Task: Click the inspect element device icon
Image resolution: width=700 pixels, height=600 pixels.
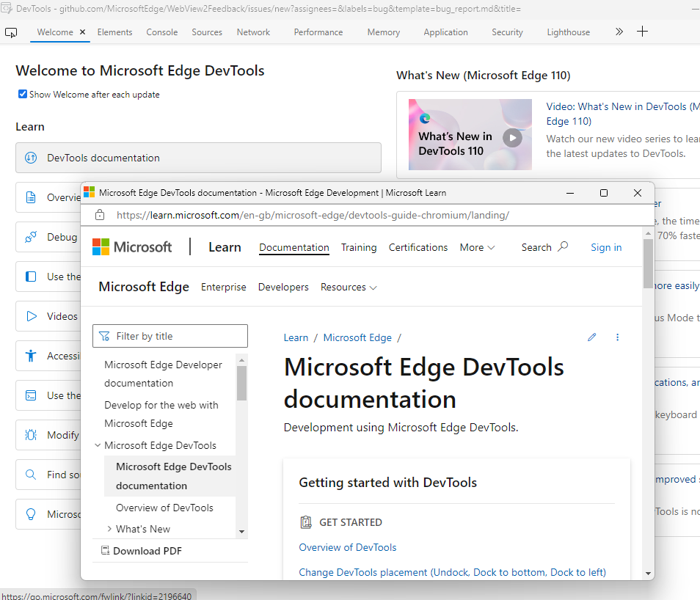Action: pos(11,32)
